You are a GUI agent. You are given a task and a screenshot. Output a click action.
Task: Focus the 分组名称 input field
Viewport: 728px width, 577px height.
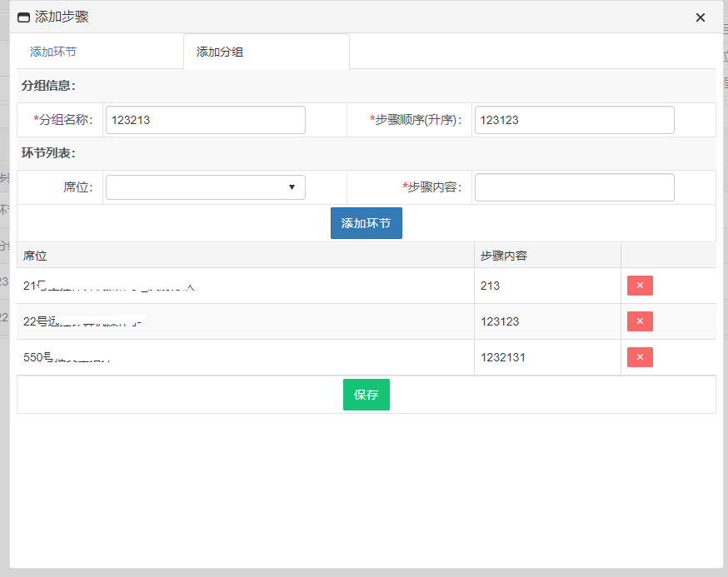click(206, 120)
